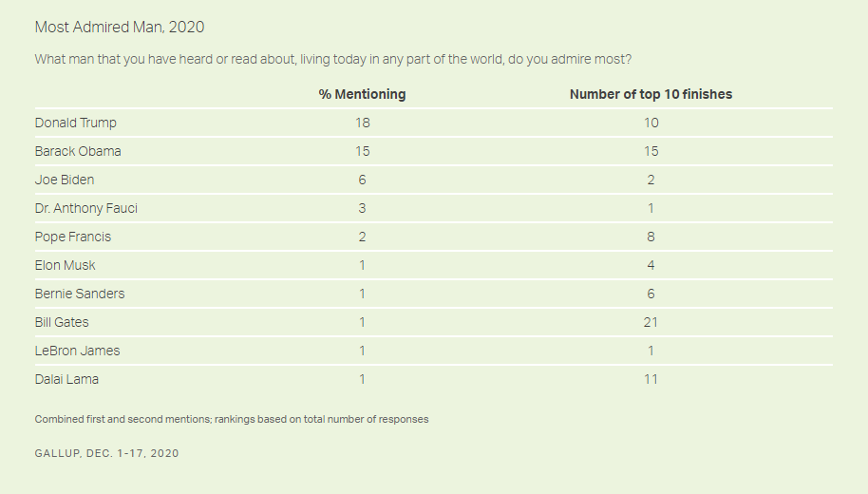The image size is (868, 494).
Task: Click the Elon Musk name cell
Action: click(x=66, y=265)
